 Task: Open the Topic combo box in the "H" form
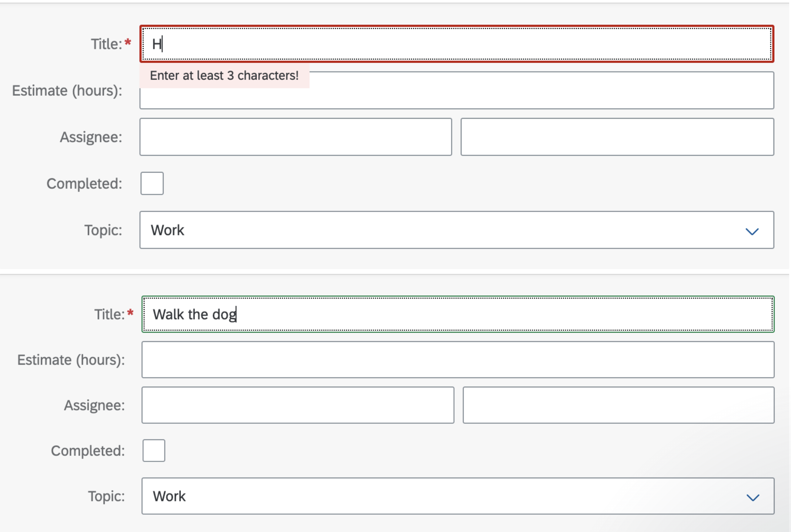point(441,230)
